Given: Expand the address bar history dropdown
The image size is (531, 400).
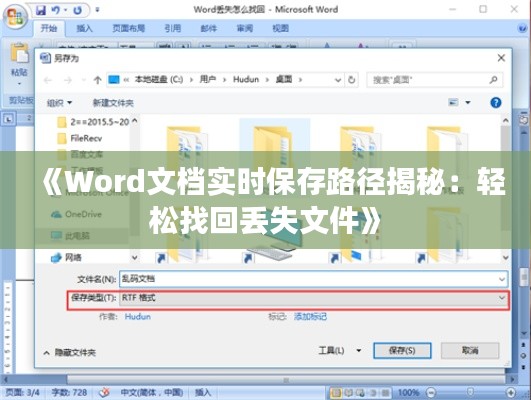Looking at the screenshot, I should (x=338, y=80).
